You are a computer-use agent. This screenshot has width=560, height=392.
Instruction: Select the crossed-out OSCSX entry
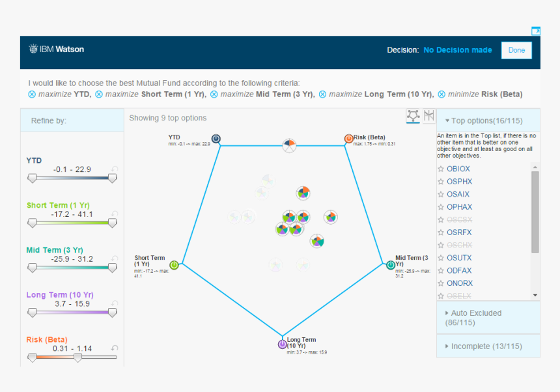click(x=459, y=219)
